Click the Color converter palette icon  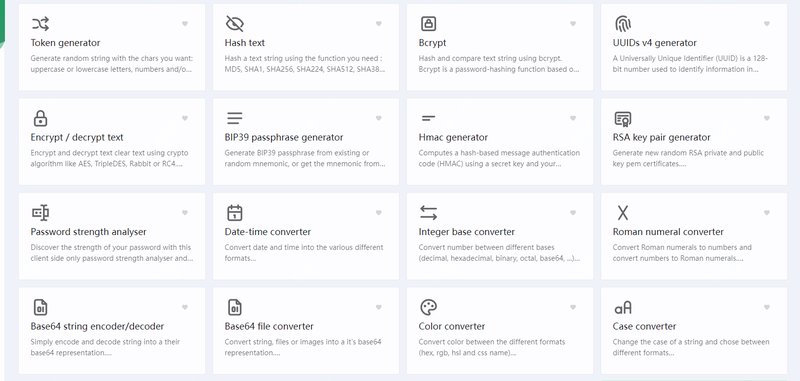pos(429,307)
